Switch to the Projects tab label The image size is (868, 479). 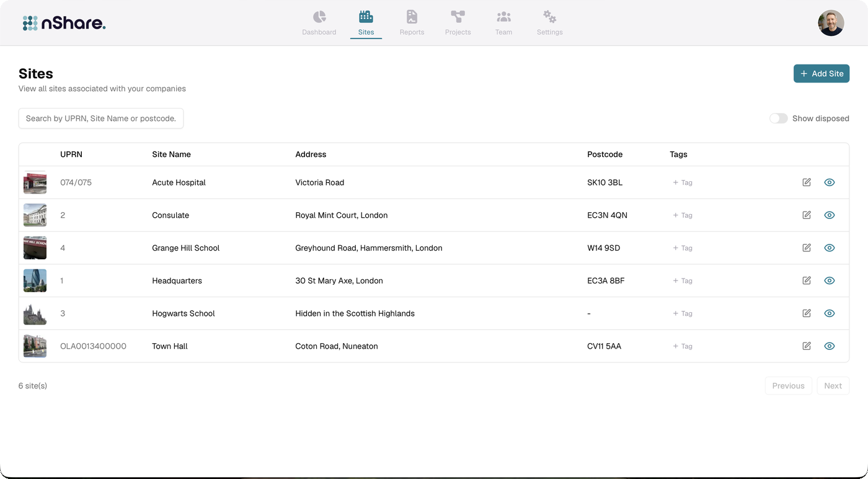(458, 32)
